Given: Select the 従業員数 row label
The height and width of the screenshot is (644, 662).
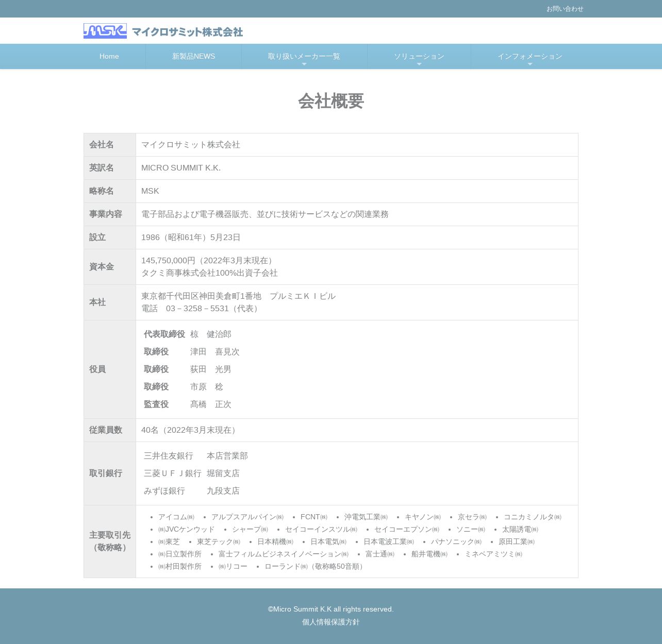Looking at the screenshot, I should point(106,430).
